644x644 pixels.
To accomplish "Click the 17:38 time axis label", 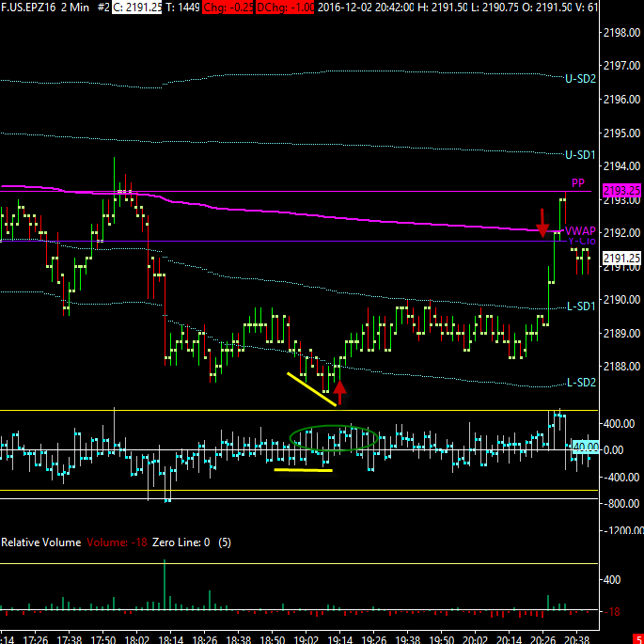I will coord(69,639).
